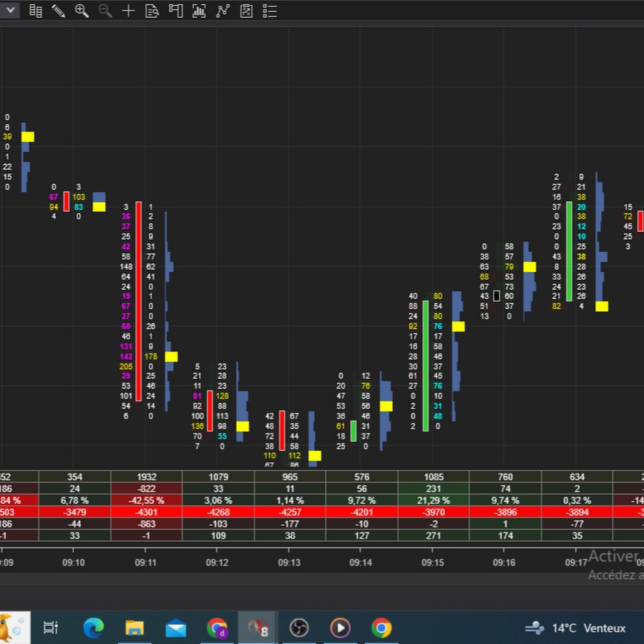Select the 271 table cell
Viewport: 644px width, 644px height.
(x=434, y=535)
